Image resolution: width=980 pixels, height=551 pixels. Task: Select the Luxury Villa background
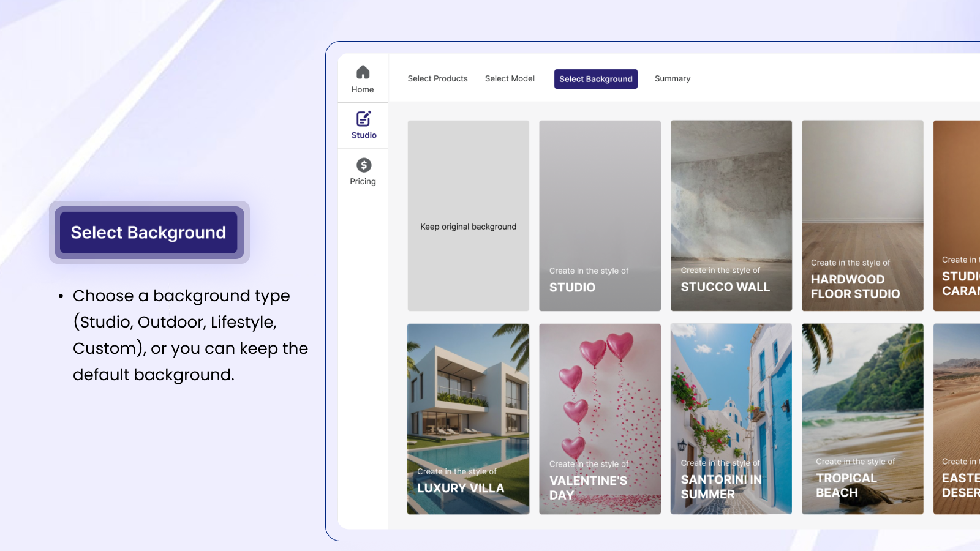click(x=469, y=419)
